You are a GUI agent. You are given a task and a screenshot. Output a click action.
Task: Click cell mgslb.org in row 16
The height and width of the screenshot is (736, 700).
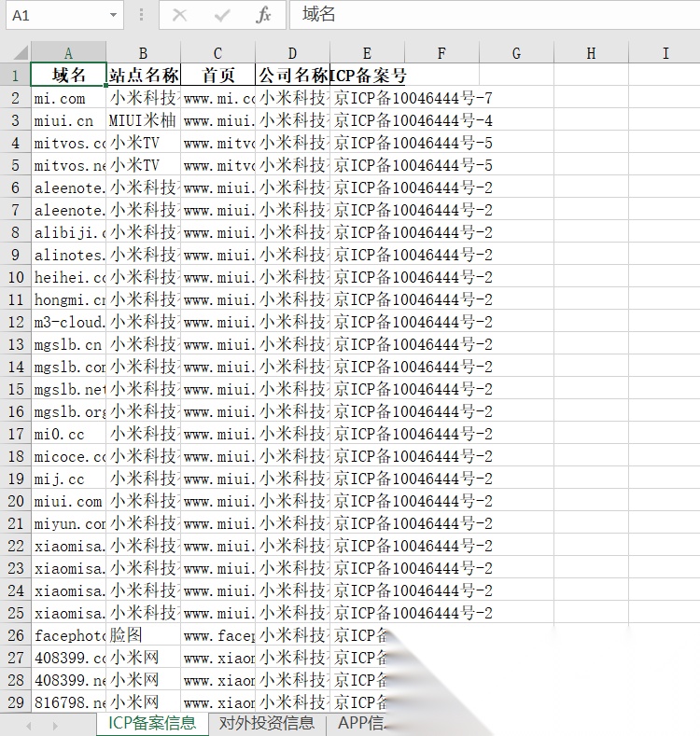pos(68,411)
